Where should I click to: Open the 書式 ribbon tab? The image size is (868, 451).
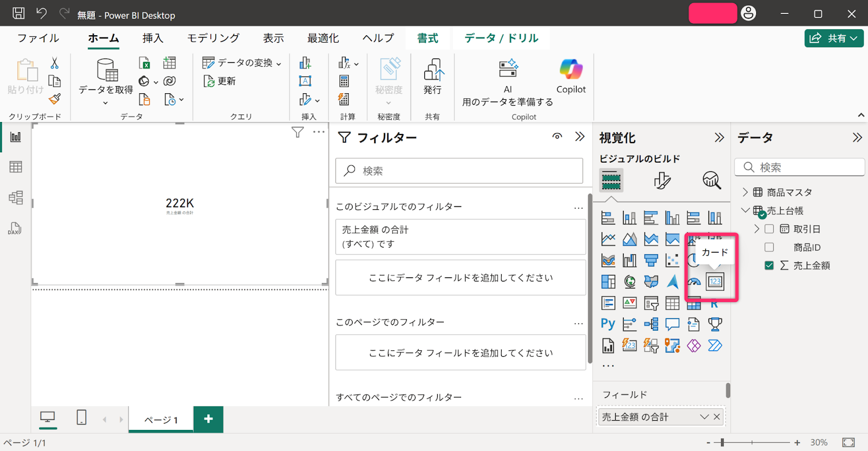coord(427,38)
